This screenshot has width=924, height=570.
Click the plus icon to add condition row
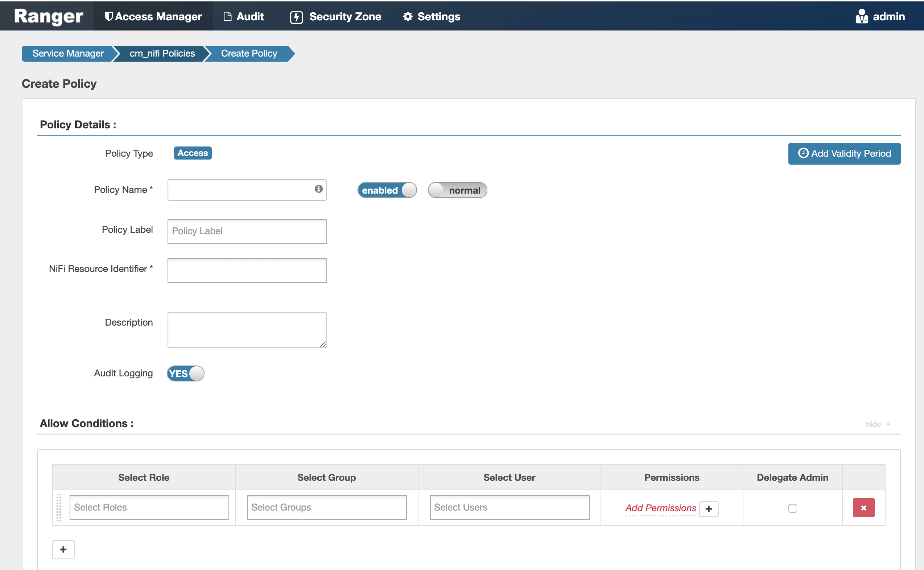63,550
